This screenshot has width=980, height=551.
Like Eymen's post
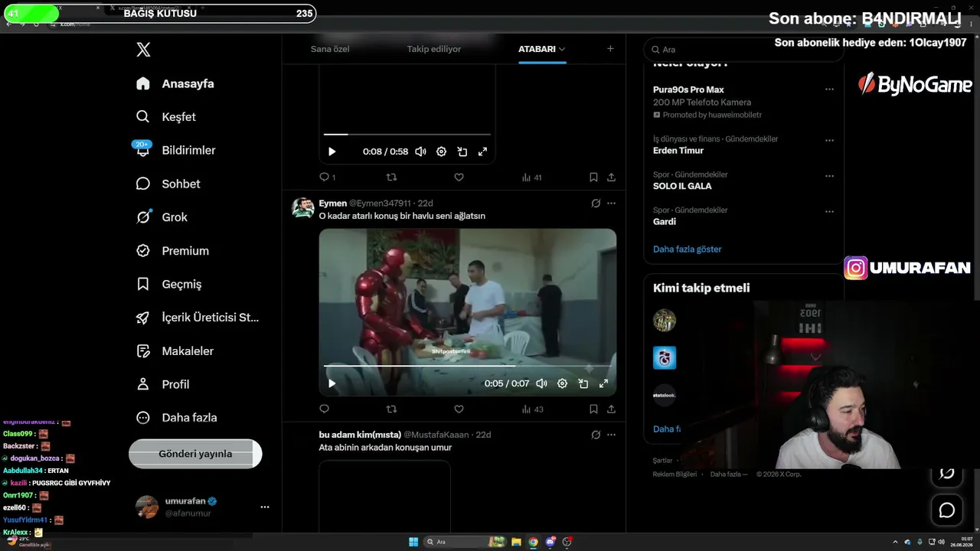point(459,409)
